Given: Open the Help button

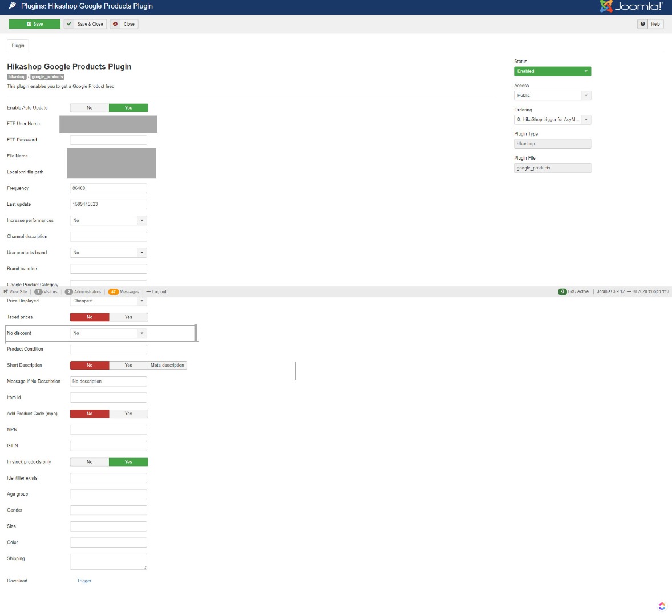Looking at the screenshot, I should tap(650, 24).
